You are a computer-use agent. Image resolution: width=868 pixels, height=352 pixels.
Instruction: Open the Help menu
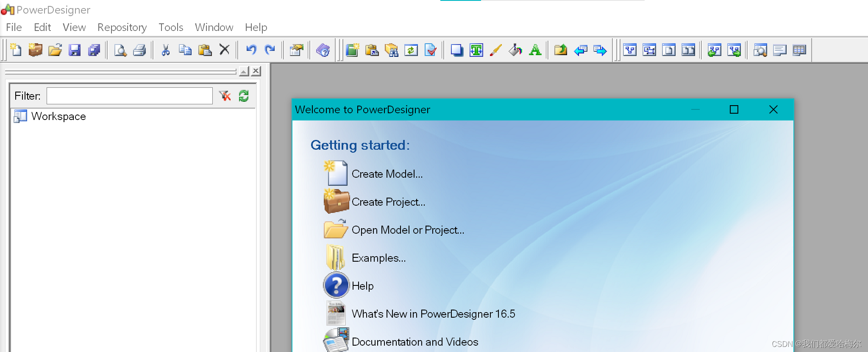(256, 27)
